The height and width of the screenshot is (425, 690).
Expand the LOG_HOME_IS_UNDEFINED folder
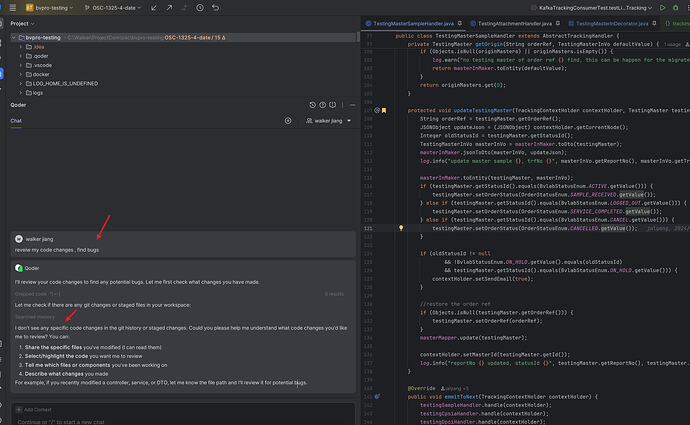21,83
